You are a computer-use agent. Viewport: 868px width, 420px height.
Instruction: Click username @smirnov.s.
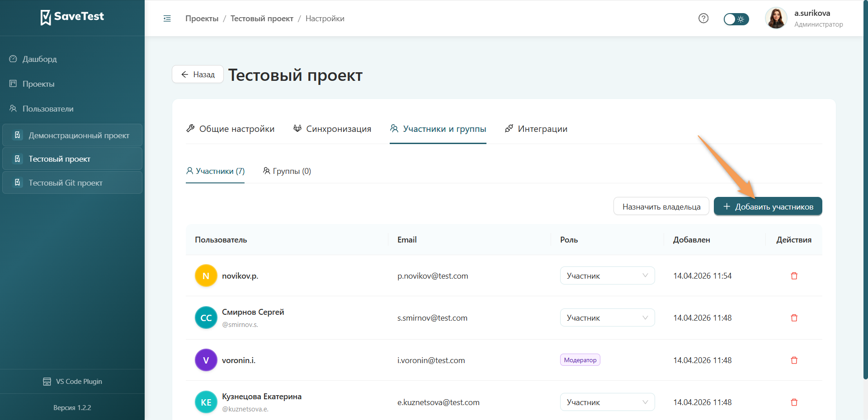tap(240, 325)
